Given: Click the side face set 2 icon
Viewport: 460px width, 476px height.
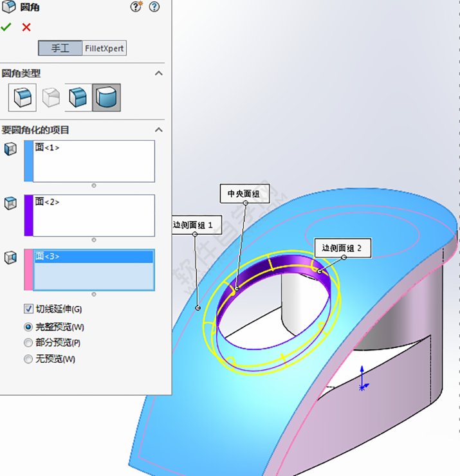Looking at the screenshot, I should coord(10,257).
